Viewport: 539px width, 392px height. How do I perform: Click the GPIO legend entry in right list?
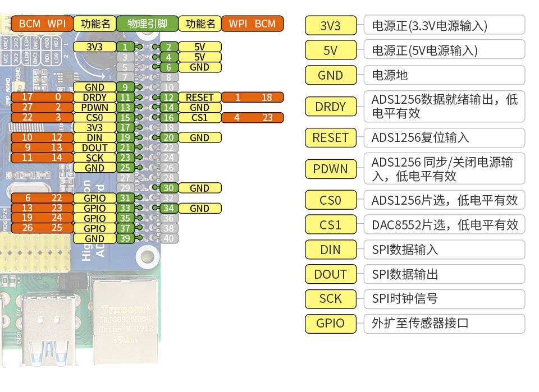(330, 324)
